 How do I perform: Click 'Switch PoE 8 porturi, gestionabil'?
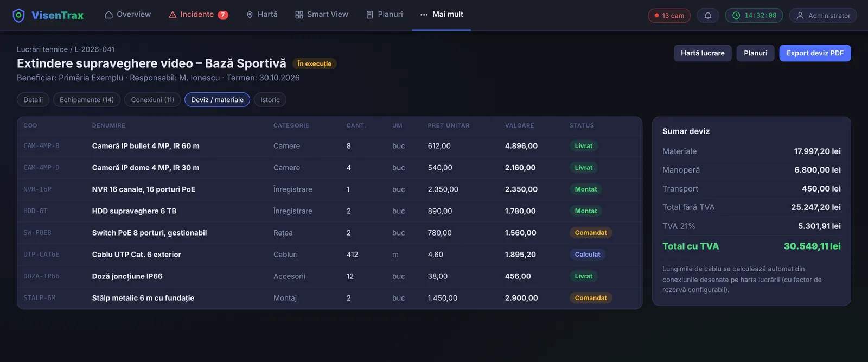click(149, 233)
